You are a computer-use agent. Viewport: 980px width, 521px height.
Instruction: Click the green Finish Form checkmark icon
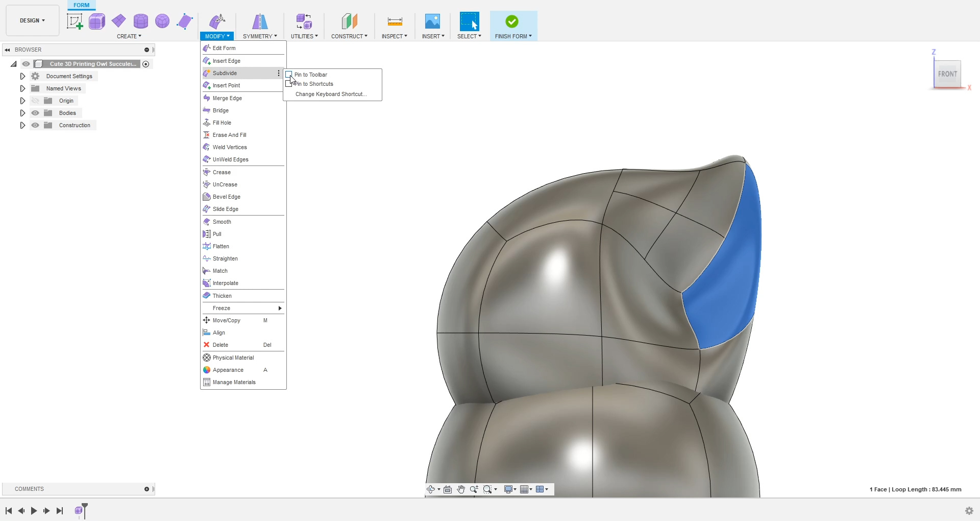click(512, 21)
